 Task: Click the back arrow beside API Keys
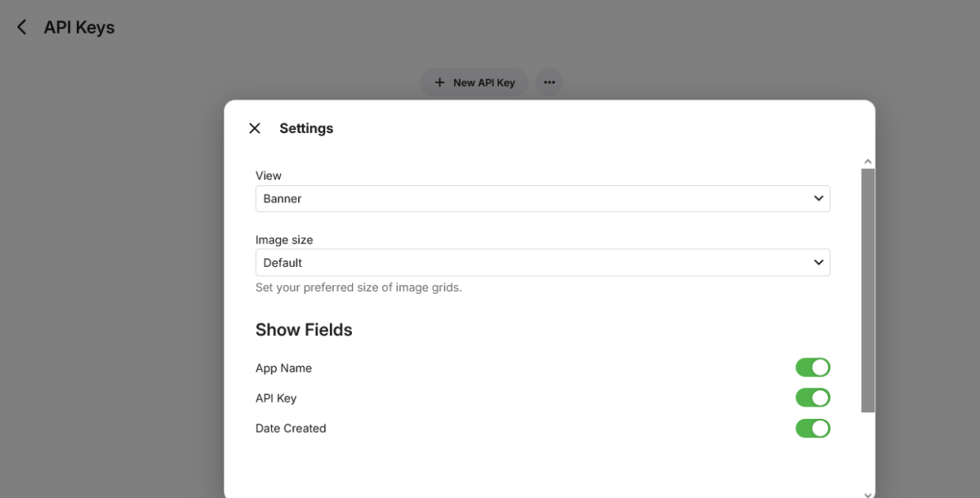(x=22, y=28)
